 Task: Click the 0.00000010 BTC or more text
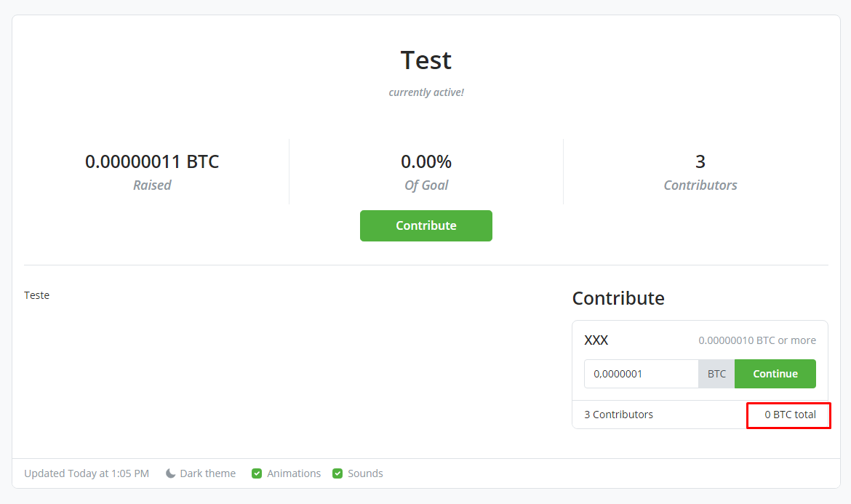click(756, 340)
